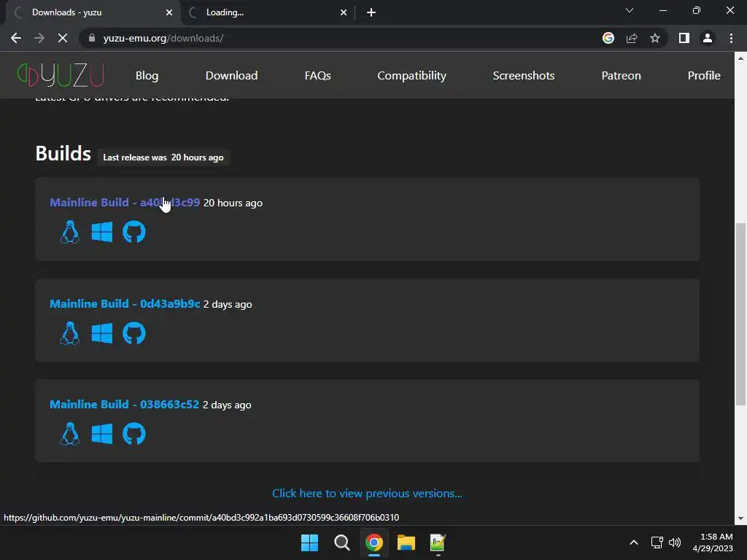
Task: Click the '2 days ago' text beside 038663c52
Action: (228, 405)
